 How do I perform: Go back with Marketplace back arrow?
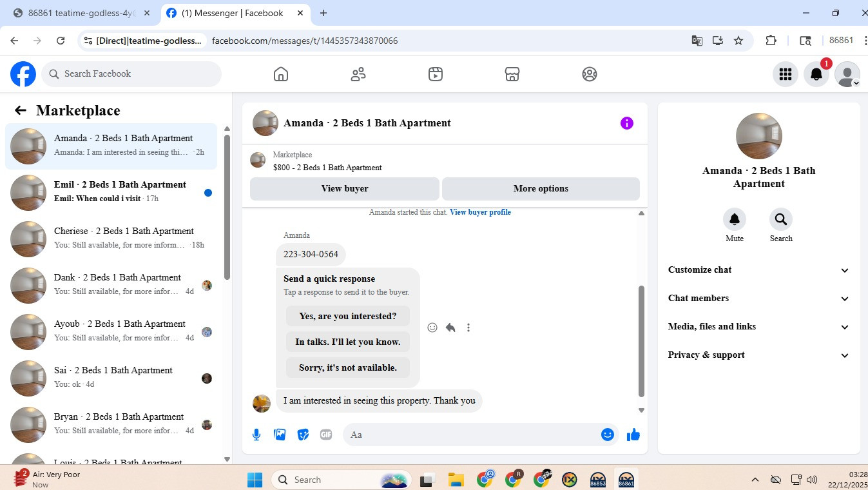[x=21, y=110]
